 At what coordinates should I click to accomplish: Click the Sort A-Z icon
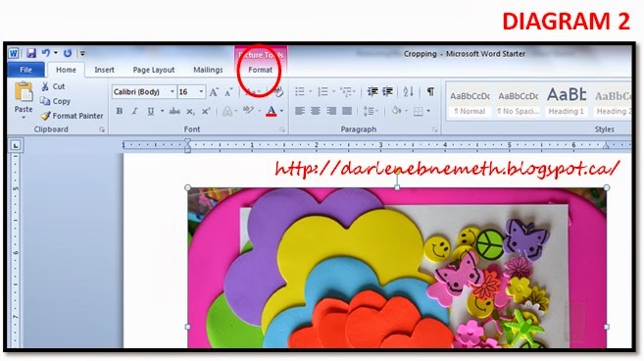pyautogui.click(x=408, y=91)
